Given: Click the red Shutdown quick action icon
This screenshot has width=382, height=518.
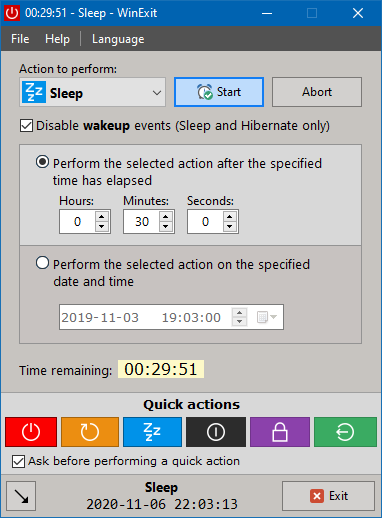Looking at the screenshot, I should (31, 432).
